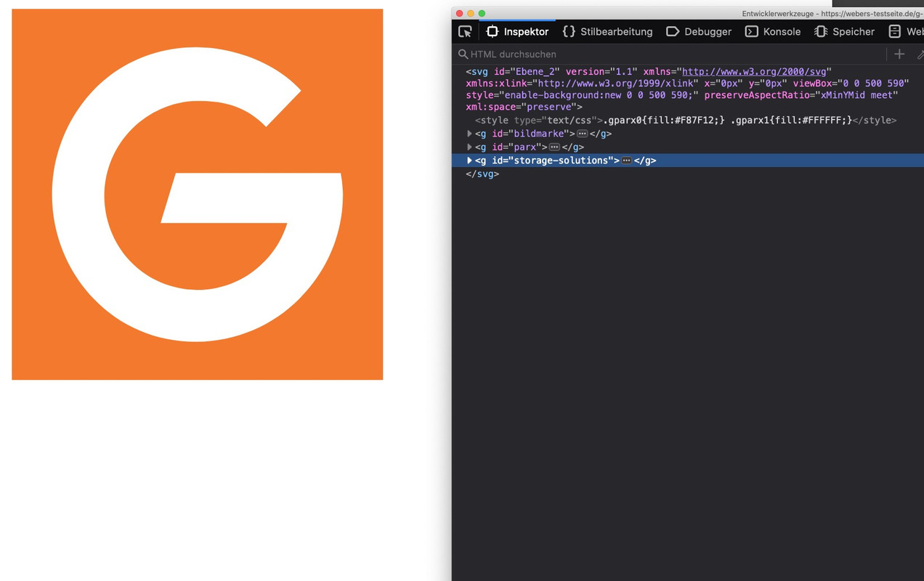Maximize the Entwicklerwerkzeuge window with green button
924x581 pixels.
pyautogui.click(x=482, y=13)
